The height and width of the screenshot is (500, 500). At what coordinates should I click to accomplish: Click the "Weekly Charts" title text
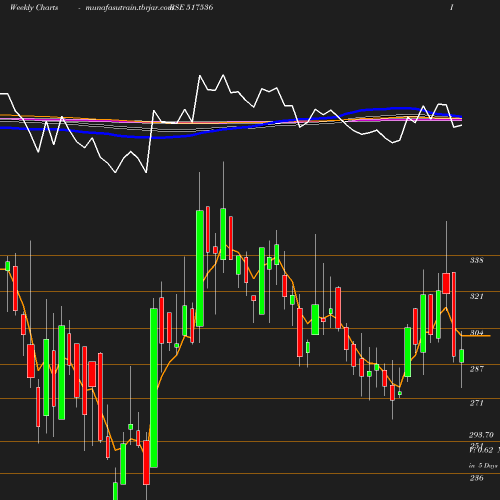coord(34,7)
